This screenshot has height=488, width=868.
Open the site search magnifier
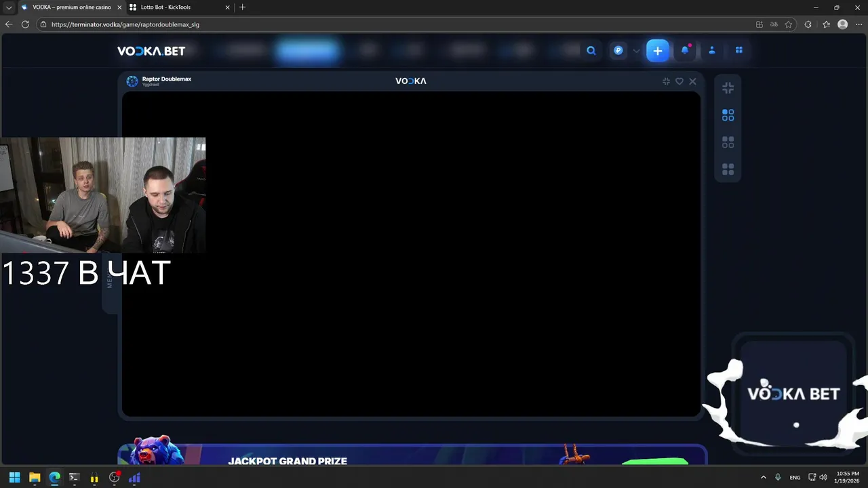pyautogui.click(x=591, y=50)
